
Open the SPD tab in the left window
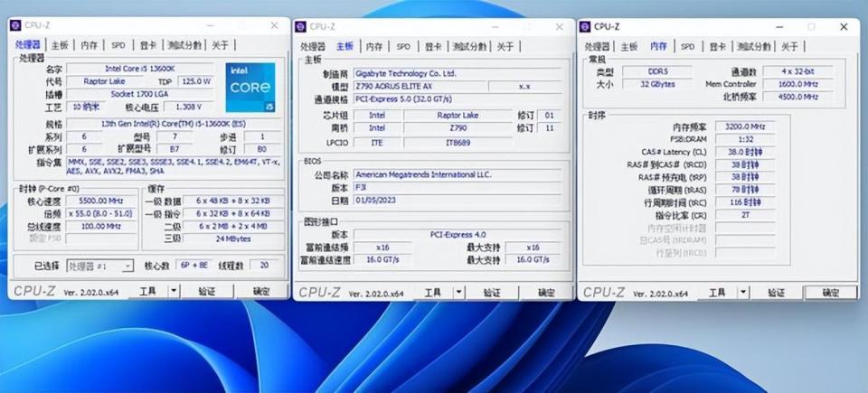click(x=118, y=45)
